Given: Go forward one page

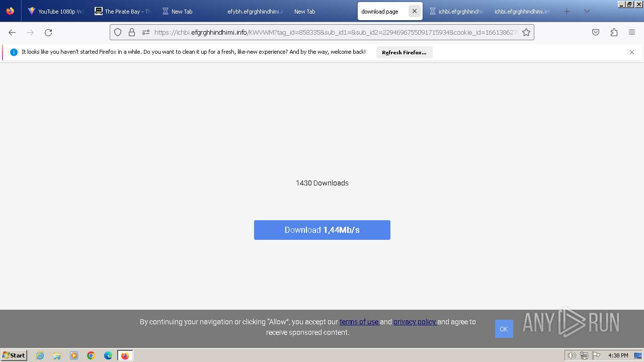Looking at the screenshot, I should pos(30,32).
